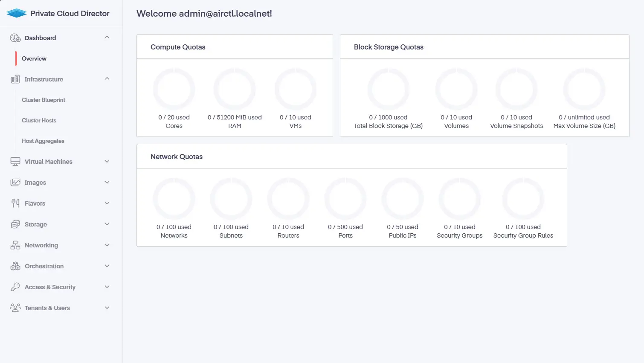Click the Infrastructure server icon
Image resolution: width=644 pixels, height=363 pixels.
pos(15,79)
